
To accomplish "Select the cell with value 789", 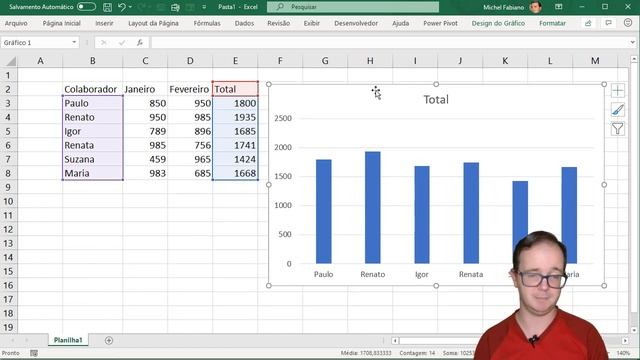I will click(x=145, y=131).
